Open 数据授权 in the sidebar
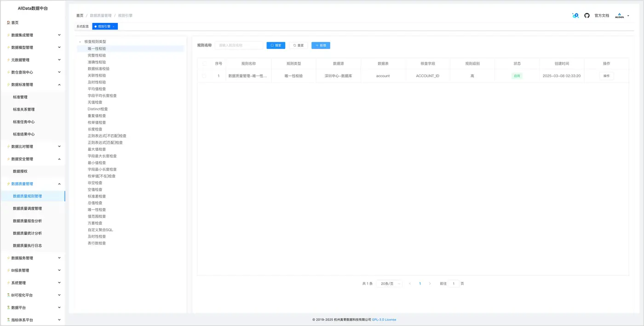Viewport: 644px width, 326px height. [x=20, y=172]
